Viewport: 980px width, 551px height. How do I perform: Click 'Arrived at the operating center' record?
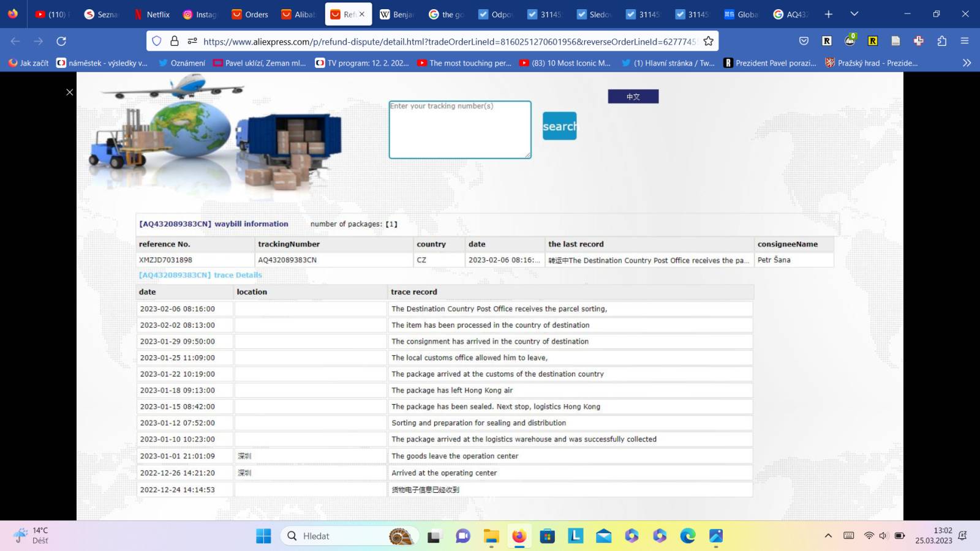444,473
